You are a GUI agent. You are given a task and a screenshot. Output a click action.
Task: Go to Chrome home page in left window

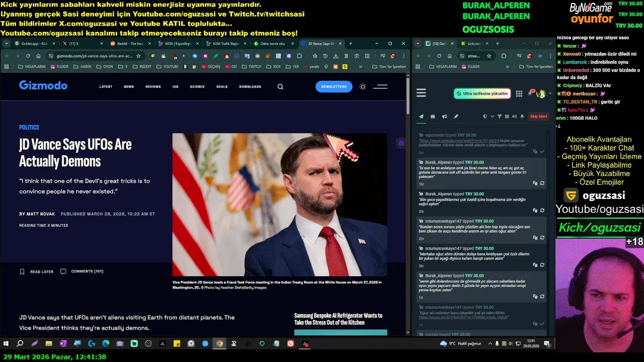click(38, 56)
